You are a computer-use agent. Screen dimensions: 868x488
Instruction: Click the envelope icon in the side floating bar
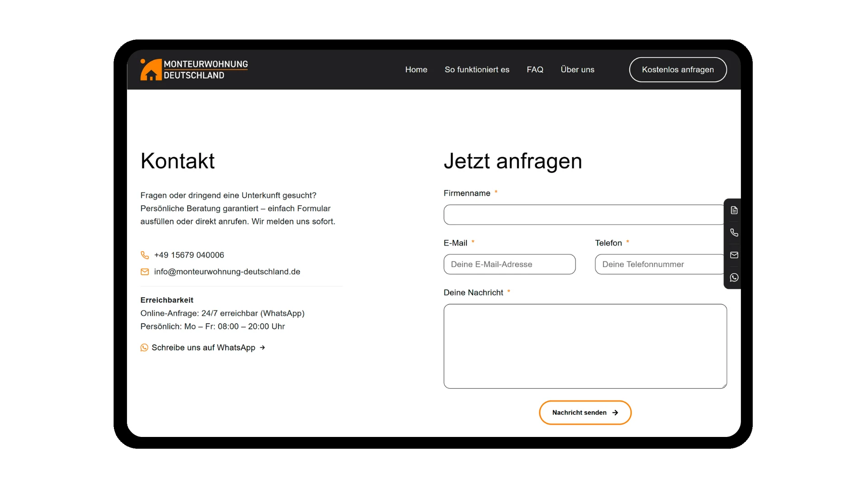tap(734, 255)
